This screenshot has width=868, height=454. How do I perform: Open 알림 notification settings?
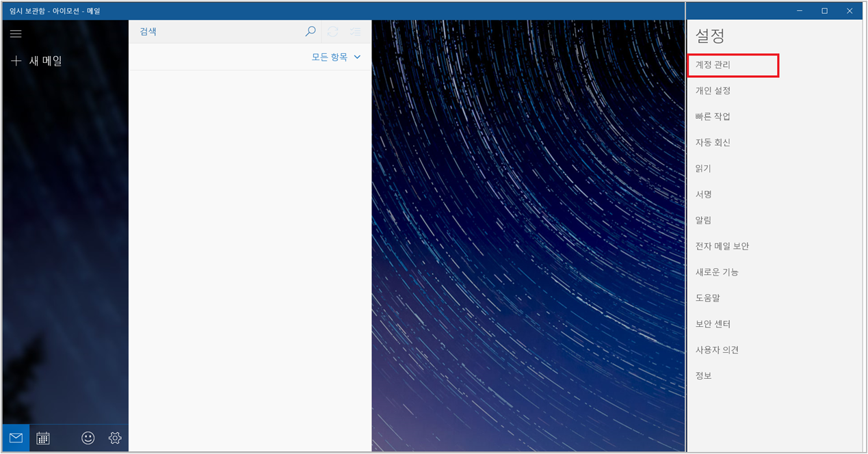click(x=703, y=221)
